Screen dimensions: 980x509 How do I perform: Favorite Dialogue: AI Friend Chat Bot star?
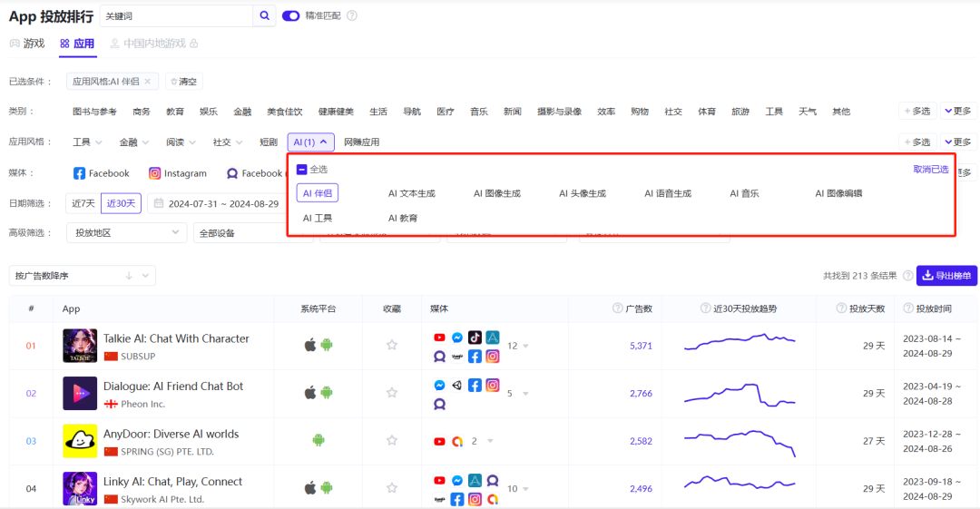pos(392,393)
